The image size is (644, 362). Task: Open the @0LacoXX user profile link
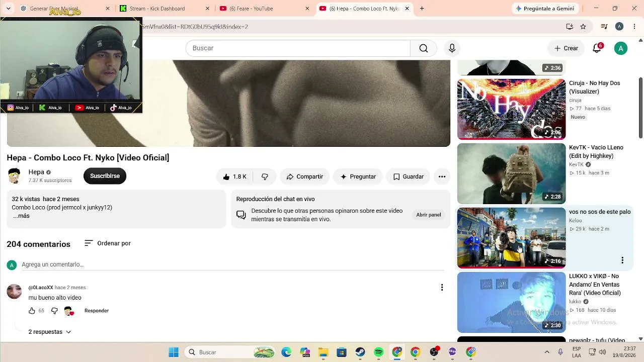coord(41,288)
